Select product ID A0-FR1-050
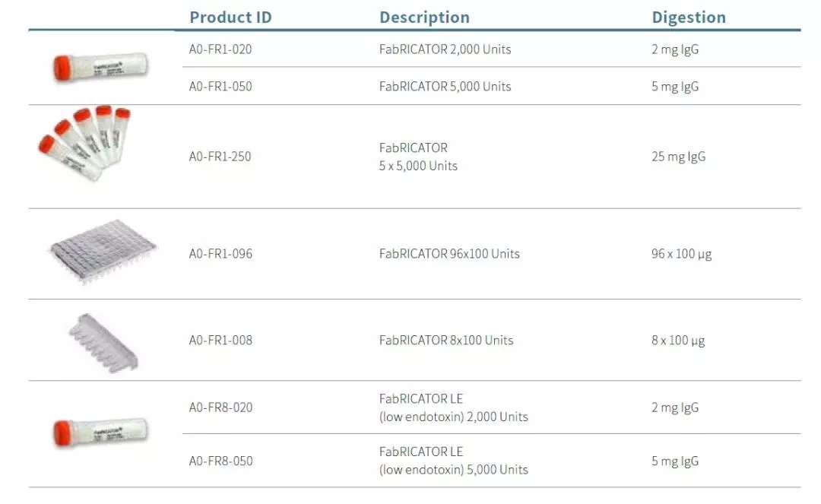Viewport: 821px width, 504px height. point(220,86)
